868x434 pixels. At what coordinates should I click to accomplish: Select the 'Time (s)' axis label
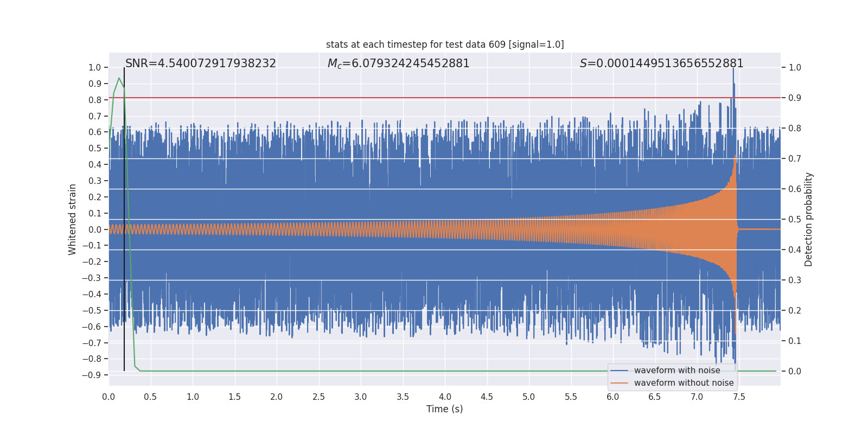[x=445, y=409]
